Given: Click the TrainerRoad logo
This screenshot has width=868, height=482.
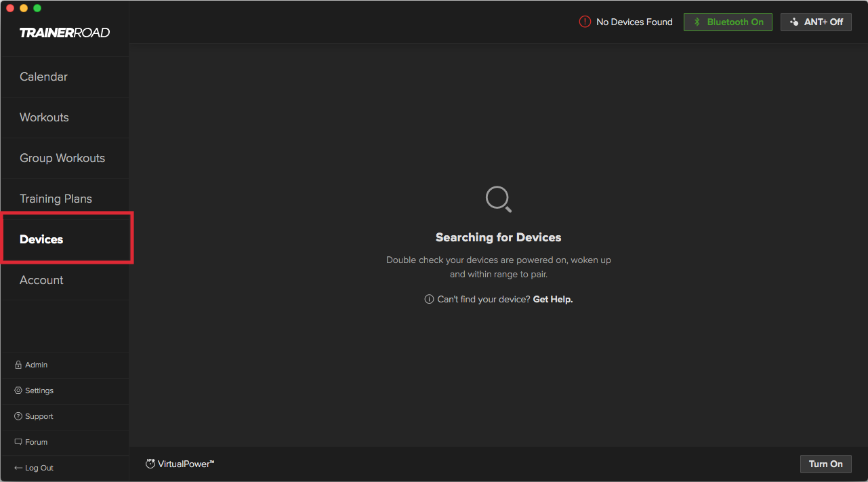Looking at the screenshot, I should (64, 33).
